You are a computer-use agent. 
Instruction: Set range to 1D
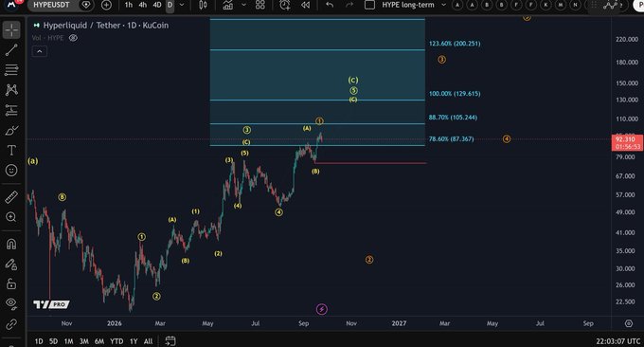39,341
